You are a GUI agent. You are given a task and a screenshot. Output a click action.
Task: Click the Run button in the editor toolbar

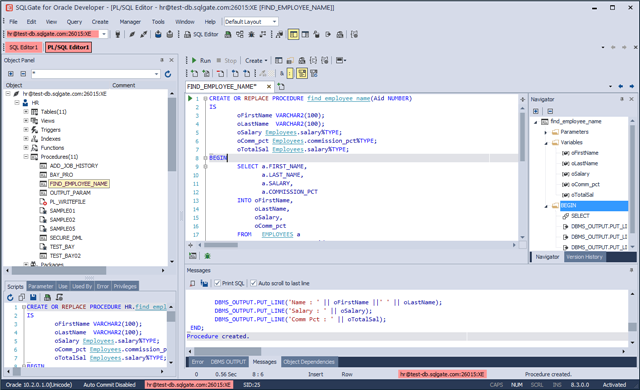pos(201,60)
